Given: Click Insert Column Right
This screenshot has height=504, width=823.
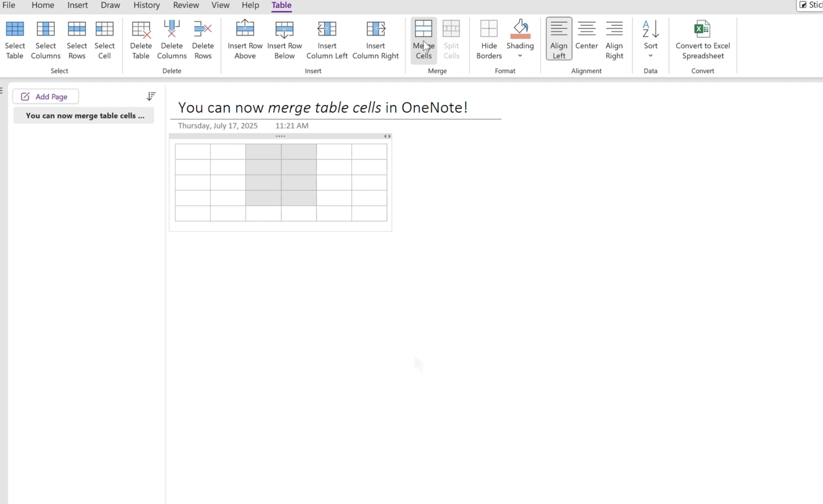Looking at the screenshot, I should click(x=375, y=40).
